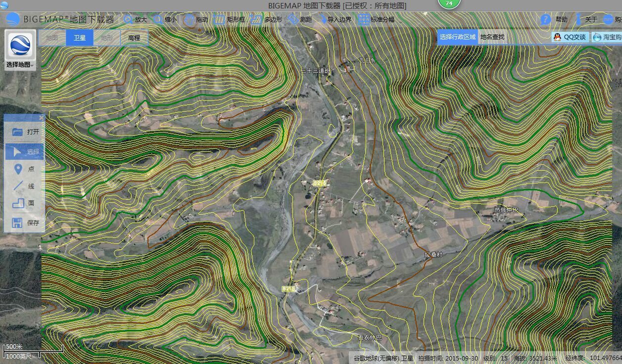Close the left drawing tools panel
Image resolution: width=622 pixels, height=364 pixels.
pos(42,118)
